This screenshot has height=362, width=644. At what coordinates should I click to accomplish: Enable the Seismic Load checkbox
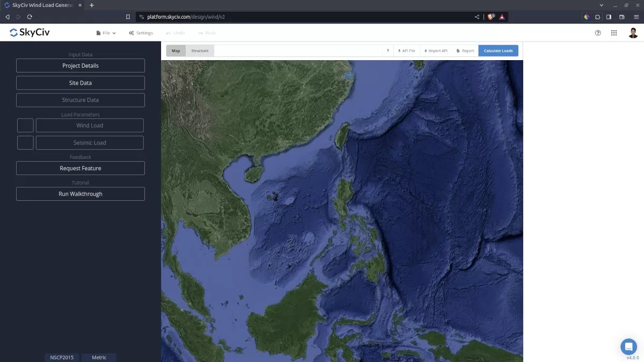click(25, 142)
